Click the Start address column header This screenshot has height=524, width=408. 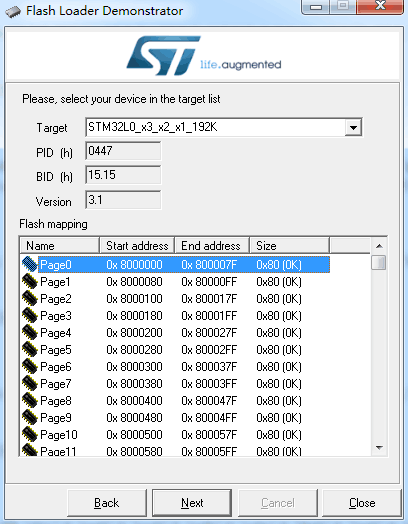[137, 246]
